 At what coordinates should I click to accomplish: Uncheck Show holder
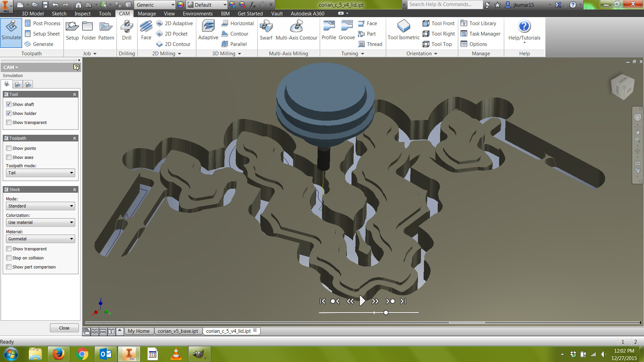[x=9, y=113]
